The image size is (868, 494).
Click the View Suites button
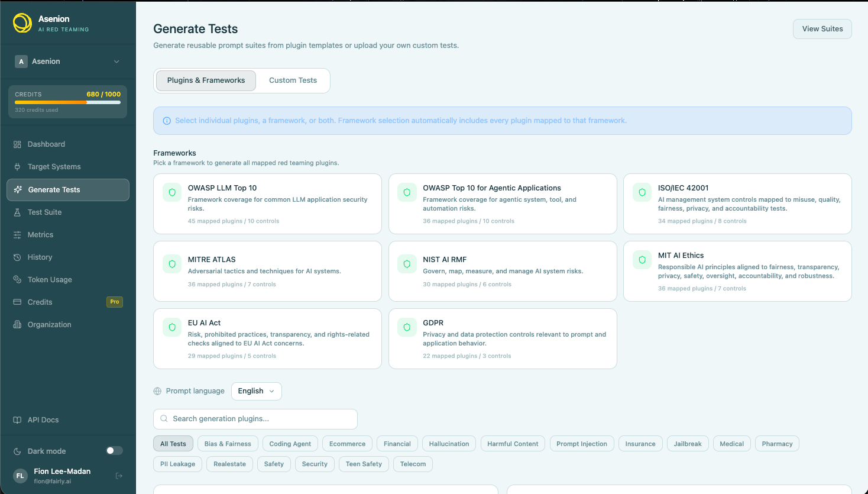point(822,29)
